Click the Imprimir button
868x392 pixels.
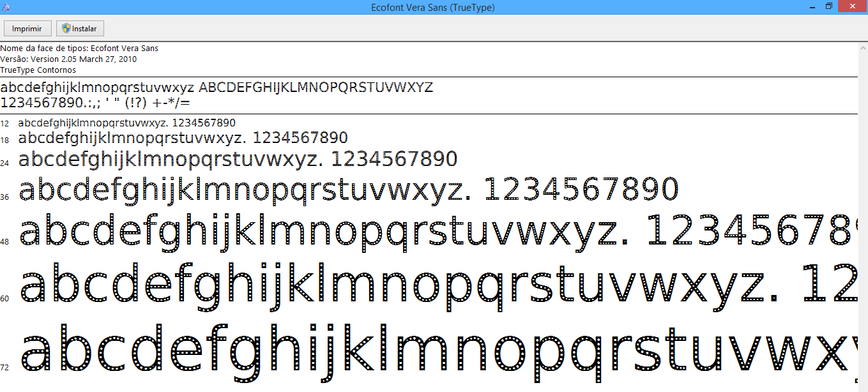click(27, 29)
